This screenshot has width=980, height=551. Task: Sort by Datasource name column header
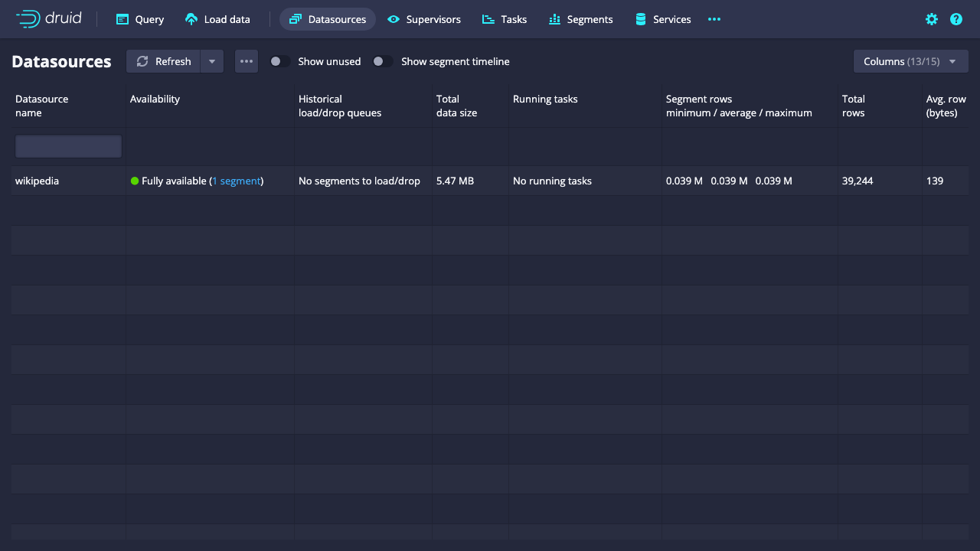pyautogui.click(x=68, y=106)
